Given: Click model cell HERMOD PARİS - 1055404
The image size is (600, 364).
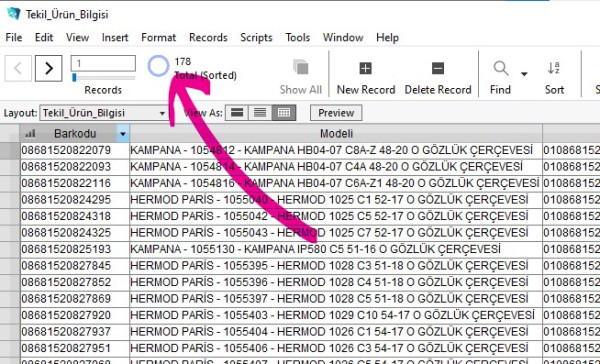Looking at the screenshot, I should (336, 331).
